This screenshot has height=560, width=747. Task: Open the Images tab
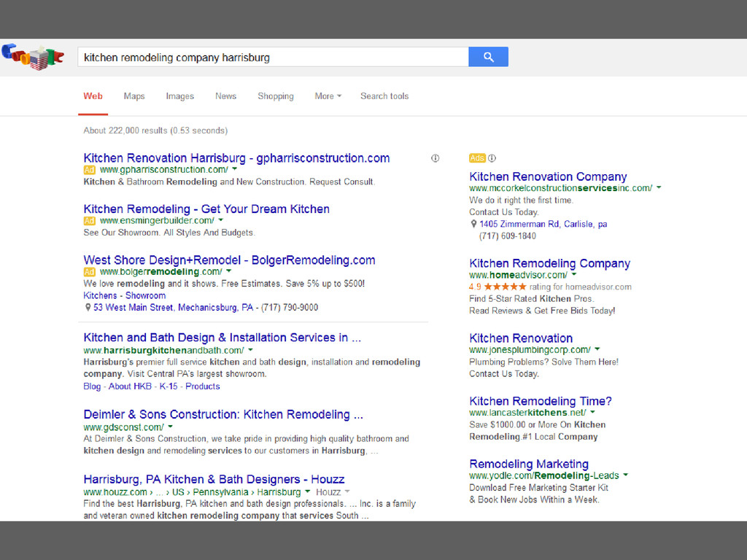coord(180,96)
